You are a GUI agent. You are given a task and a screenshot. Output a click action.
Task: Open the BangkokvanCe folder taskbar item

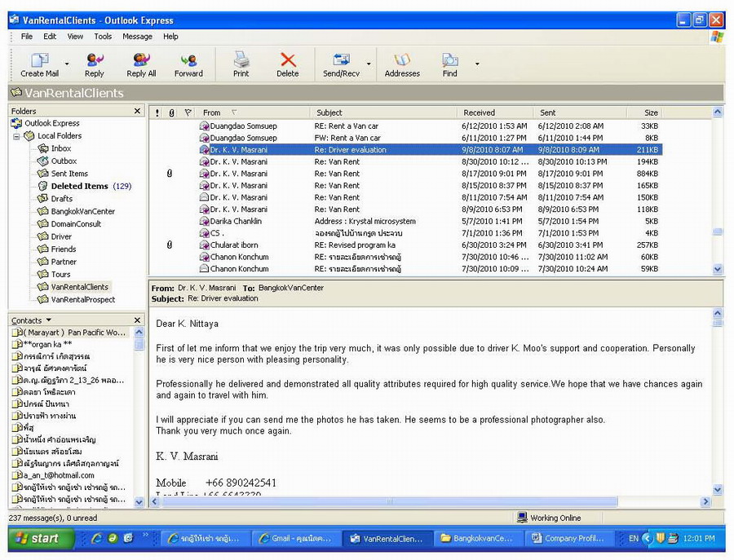pyautogui.click(x=477, y=539)
